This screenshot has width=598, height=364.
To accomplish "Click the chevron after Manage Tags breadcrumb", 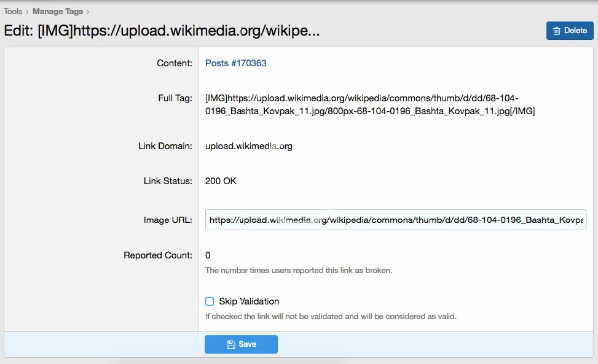I will point(88,11).
